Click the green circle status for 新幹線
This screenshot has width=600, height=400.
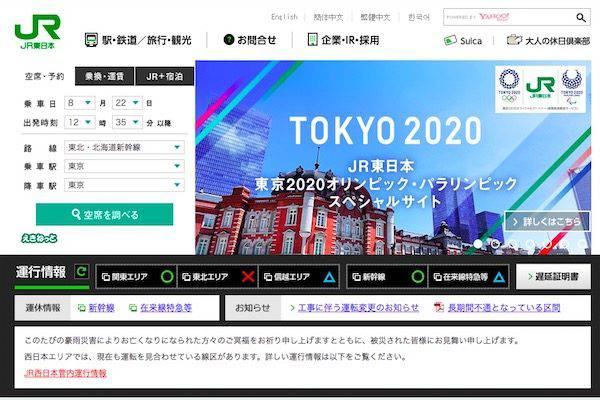(x=417, y=276)
